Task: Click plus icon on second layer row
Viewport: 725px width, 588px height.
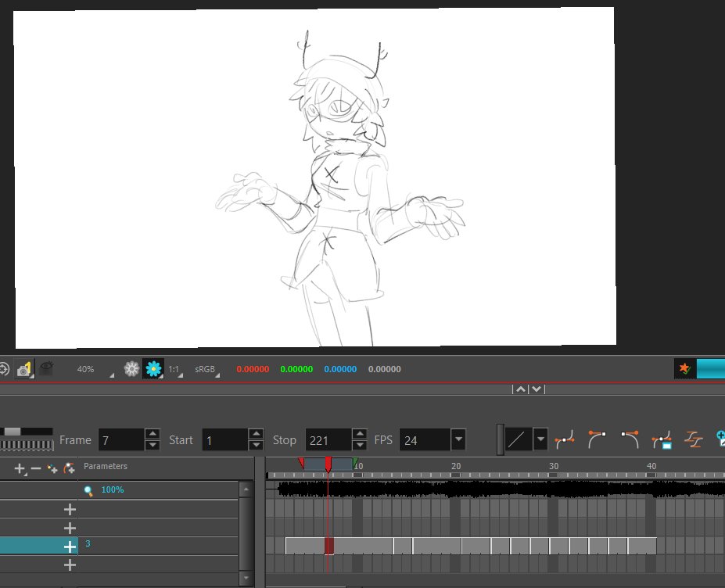Action: (x=70, y=528)
